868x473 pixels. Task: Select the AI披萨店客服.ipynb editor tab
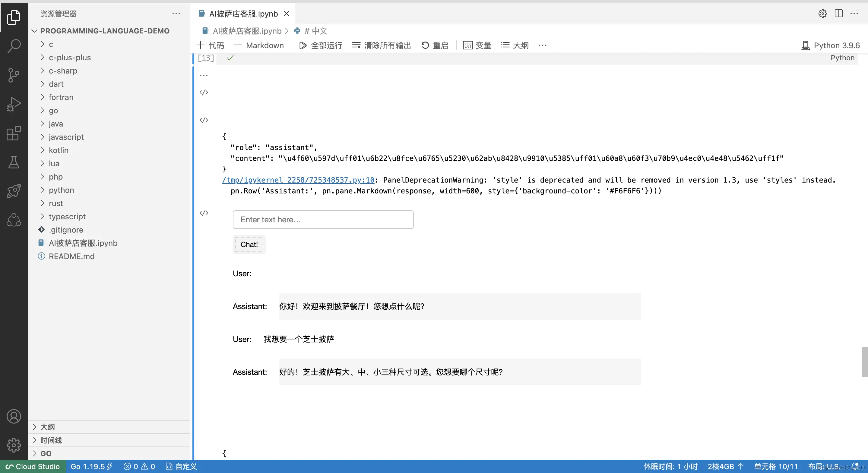[x=243, y=14]
